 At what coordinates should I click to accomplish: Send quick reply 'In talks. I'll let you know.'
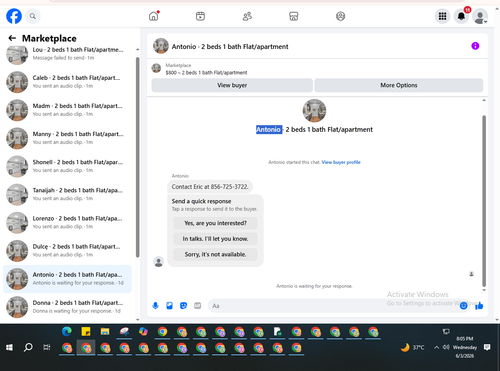215,239
